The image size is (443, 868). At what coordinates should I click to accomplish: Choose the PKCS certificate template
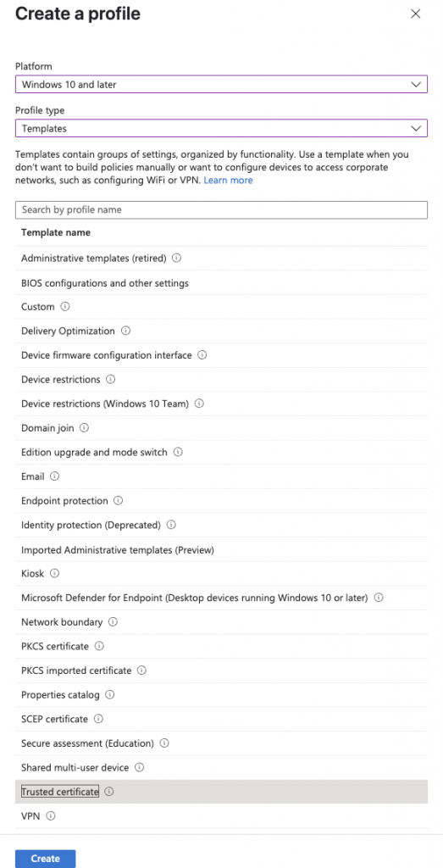[221, 646]
